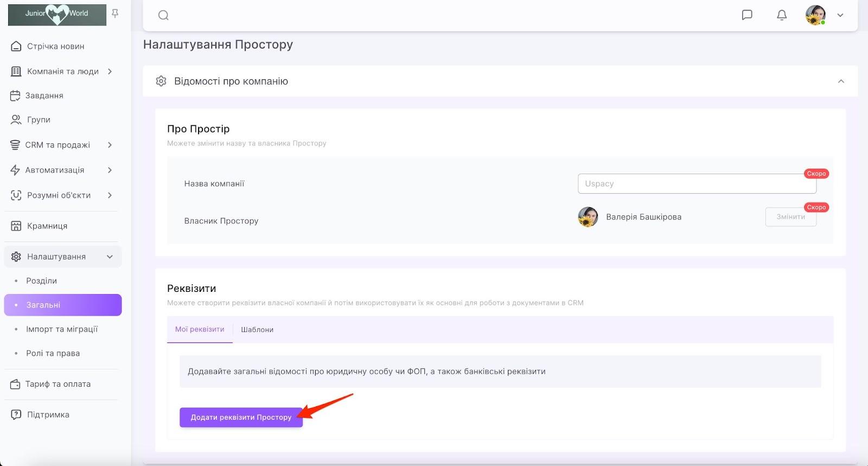Open Підтримка support page
The width and height of the screenshot is (868, 466).
pyautogui.click(x=48, y=415)
